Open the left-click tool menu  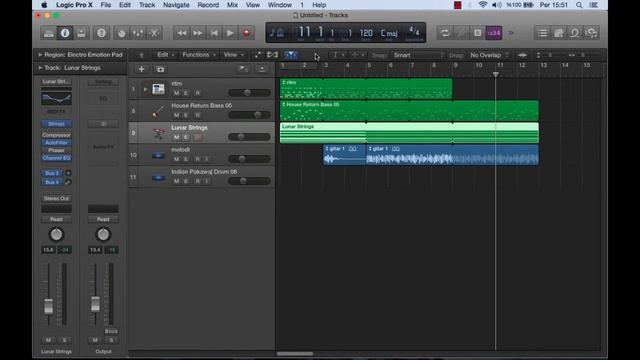[x=338, y=55]
